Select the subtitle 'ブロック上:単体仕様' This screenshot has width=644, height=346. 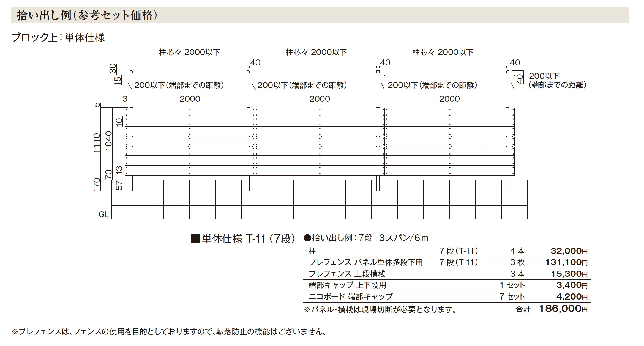[x=58, y=37]
